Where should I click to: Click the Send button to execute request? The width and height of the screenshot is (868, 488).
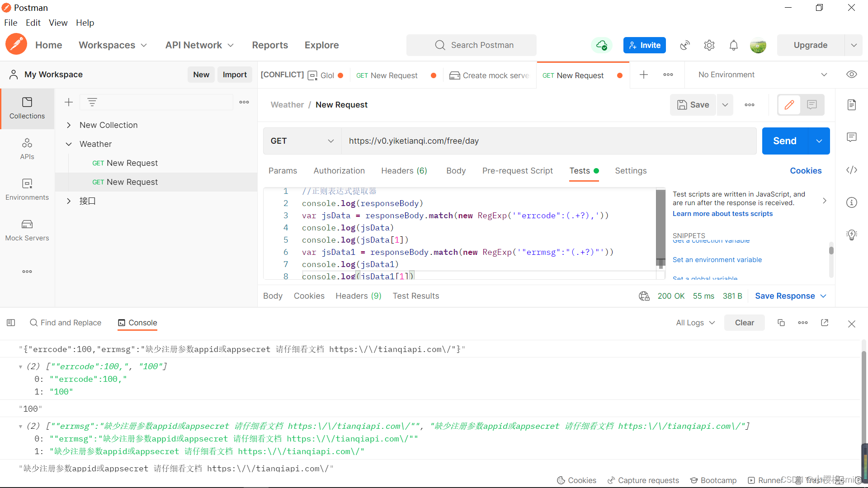pyautogui.click(x=784, y=141)
